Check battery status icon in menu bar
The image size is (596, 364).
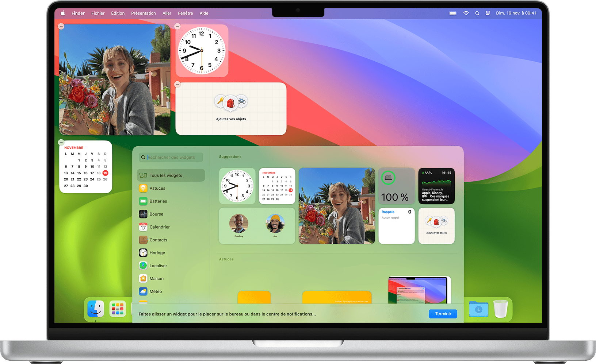pos(453,13)
